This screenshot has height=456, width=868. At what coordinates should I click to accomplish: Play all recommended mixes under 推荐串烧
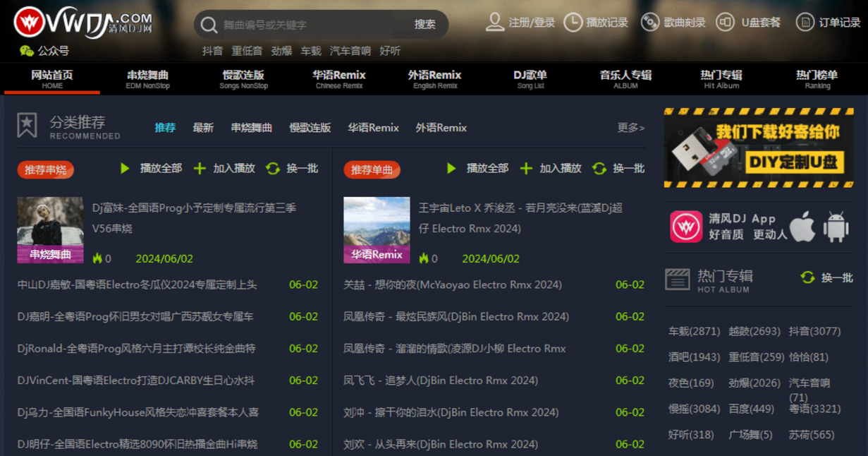click(152, 168)
